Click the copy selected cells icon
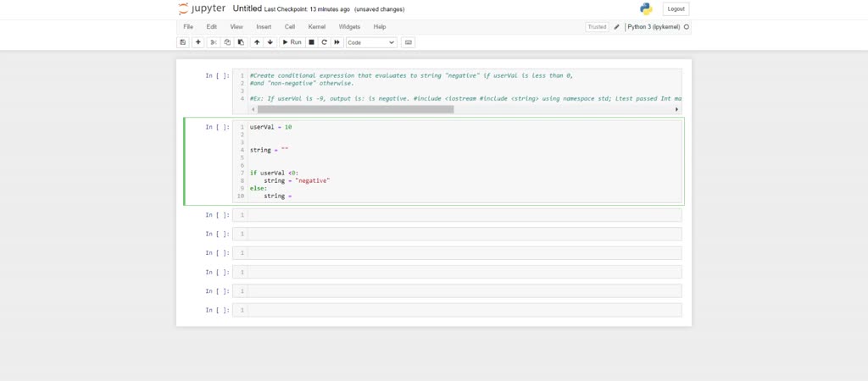 click(x=227, y=42)
